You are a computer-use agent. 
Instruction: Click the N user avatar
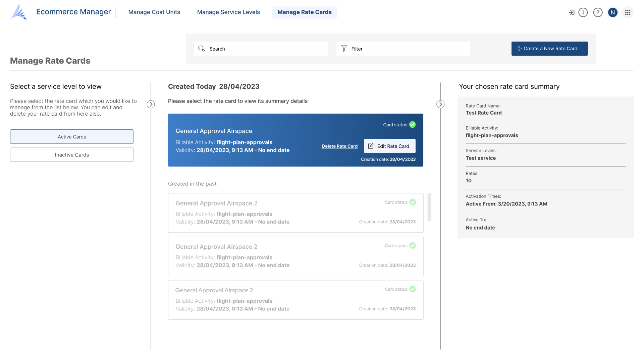(x=612, y=12)
